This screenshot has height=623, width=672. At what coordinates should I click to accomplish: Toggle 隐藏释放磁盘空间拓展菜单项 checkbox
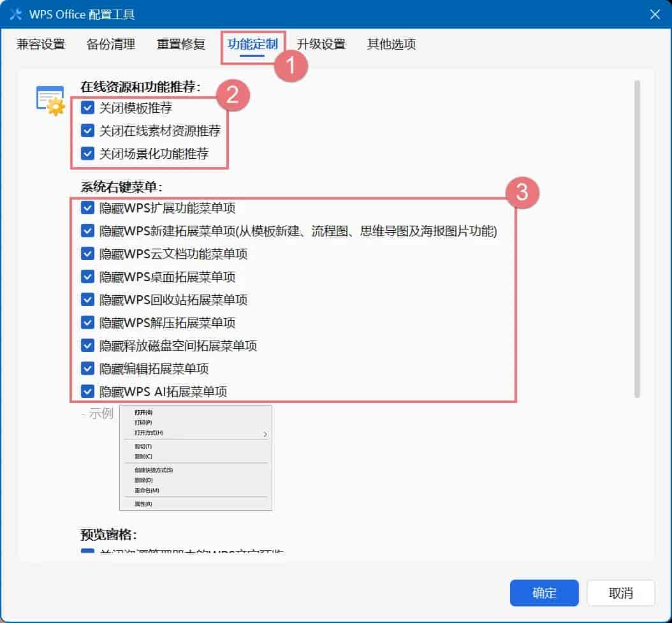87,345
